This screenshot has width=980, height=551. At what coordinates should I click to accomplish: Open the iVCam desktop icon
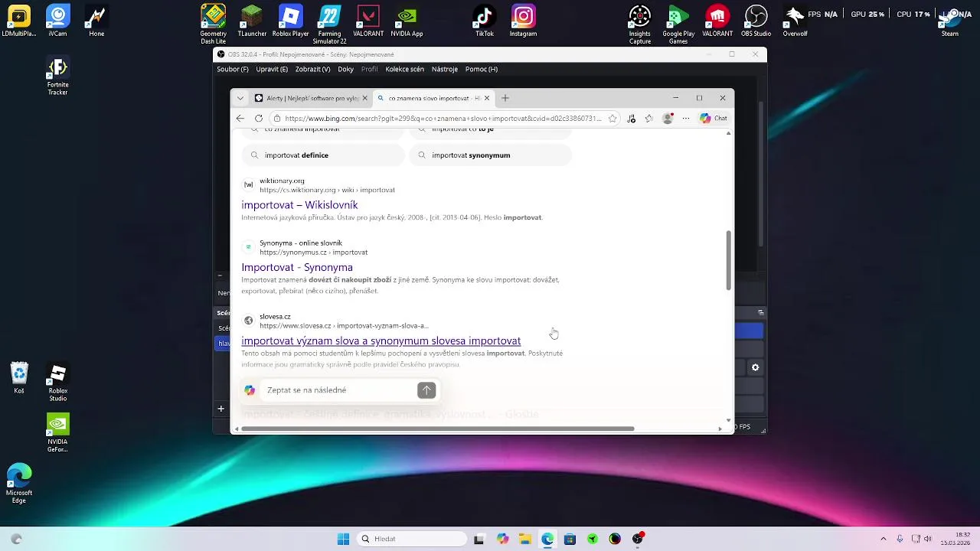57,21
